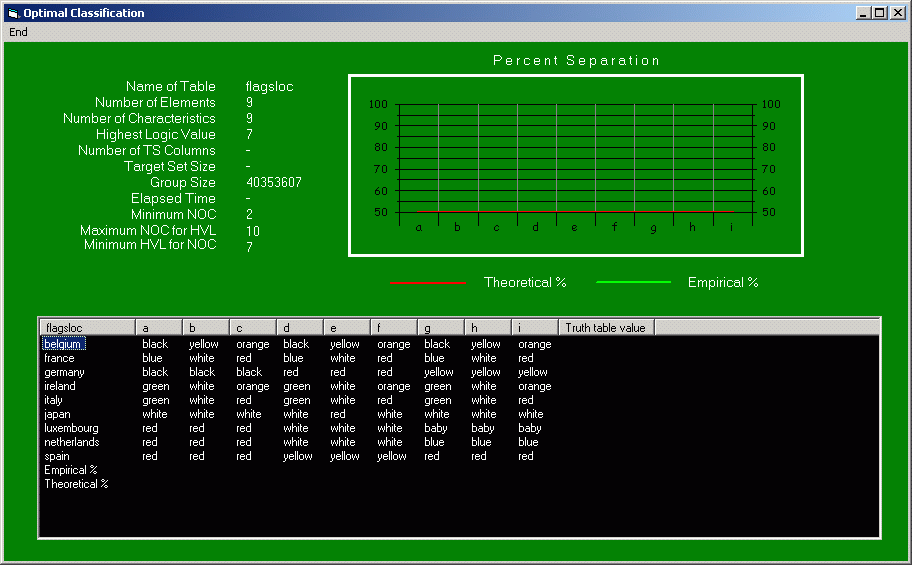
Task: Click the Empirical % row
Action: click(70, 470)
